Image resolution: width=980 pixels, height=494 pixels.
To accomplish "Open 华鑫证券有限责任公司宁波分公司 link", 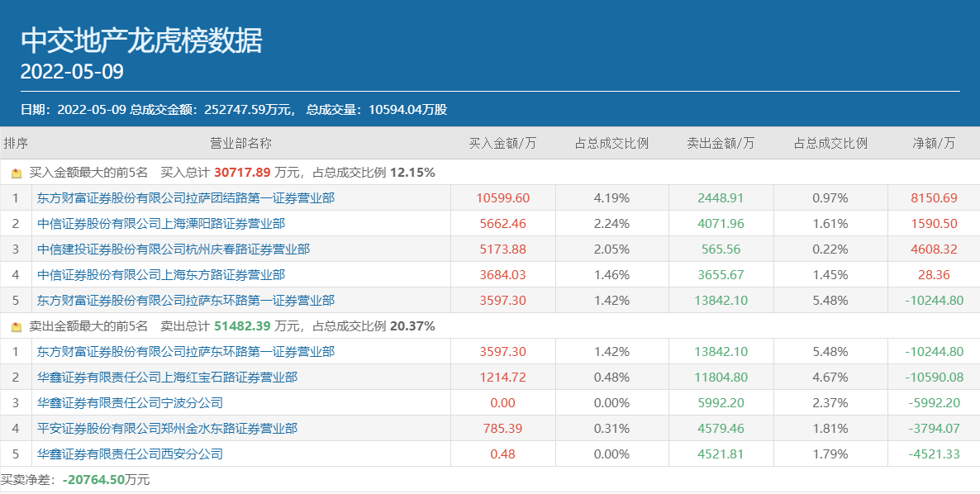I will pos(130,403).
